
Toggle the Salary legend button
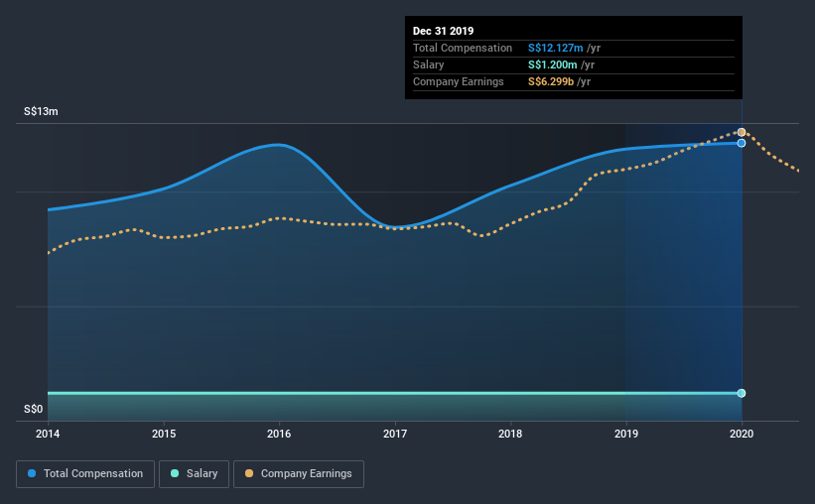pos(194,474)
